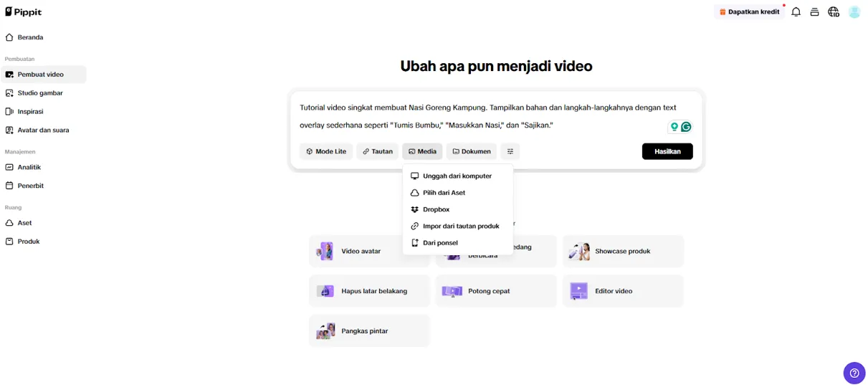The height and width of the screenshot is (390, 868).
Task: Open the Editor video card
Action: tap(623, 291)
